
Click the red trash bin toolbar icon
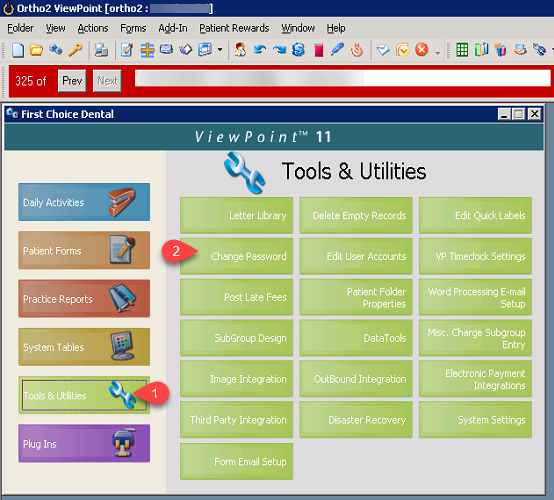[318, 50]
